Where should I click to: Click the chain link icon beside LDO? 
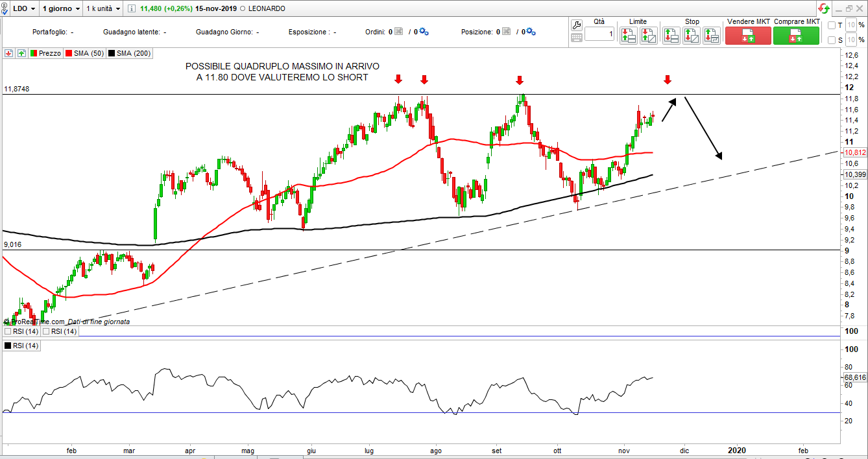coord(6,9)
